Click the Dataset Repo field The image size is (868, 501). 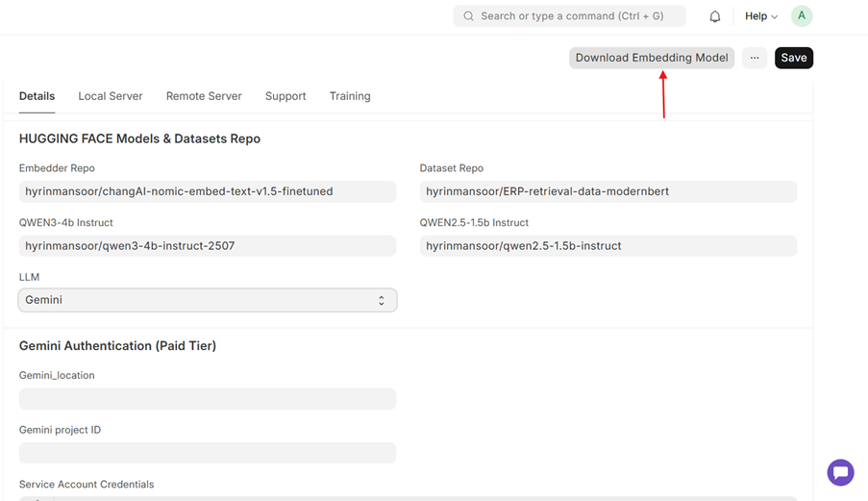[608, 191]
